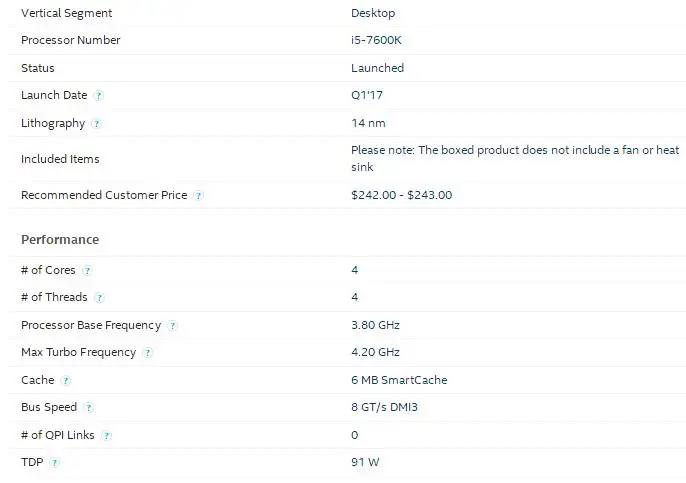Open the Launch Date help tooltip icon
Screen dimensions: 686x483
click(99, 95)
